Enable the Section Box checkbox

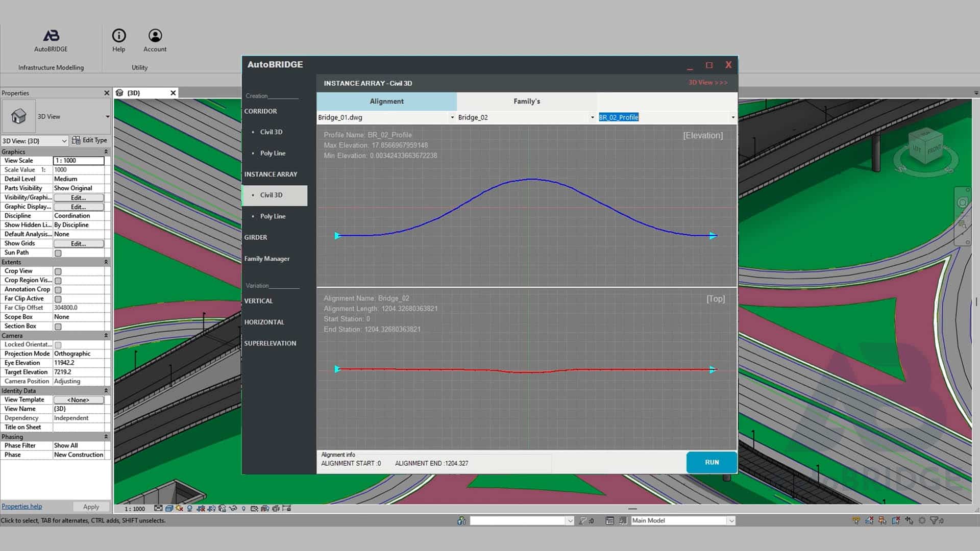[x=58, y=327]
